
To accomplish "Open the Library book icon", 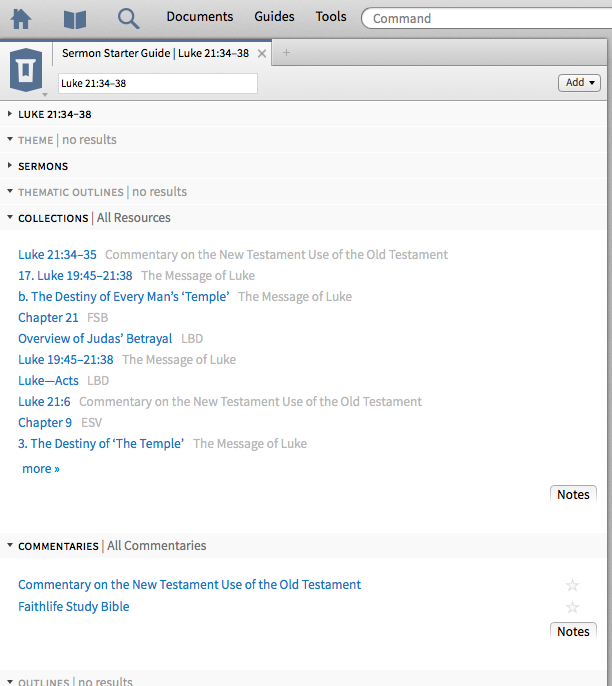I will pos(75,19).
